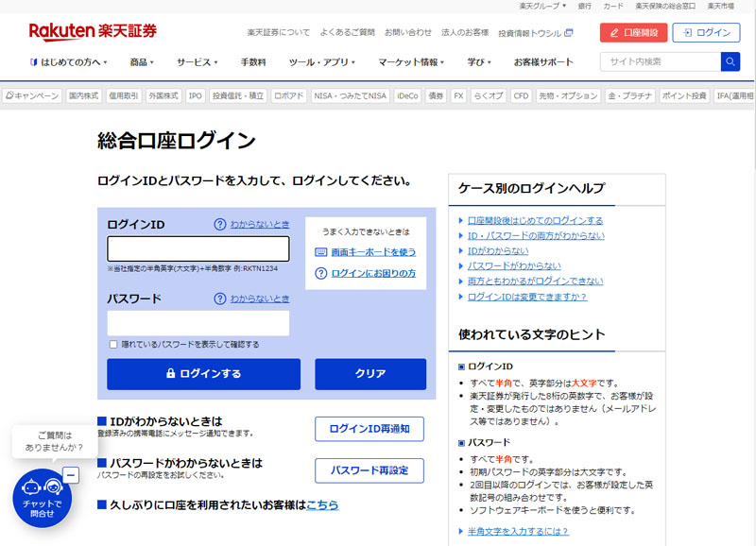Click the Rakuten 楽天証券 logo
Viewport: 756px width, 546px height.
[93, 31]
